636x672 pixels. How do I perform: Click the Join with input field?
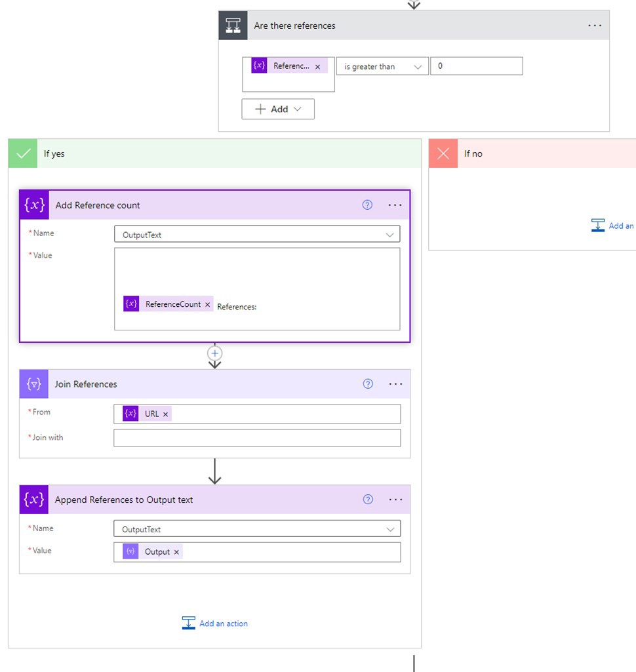[x=257, y=438]
